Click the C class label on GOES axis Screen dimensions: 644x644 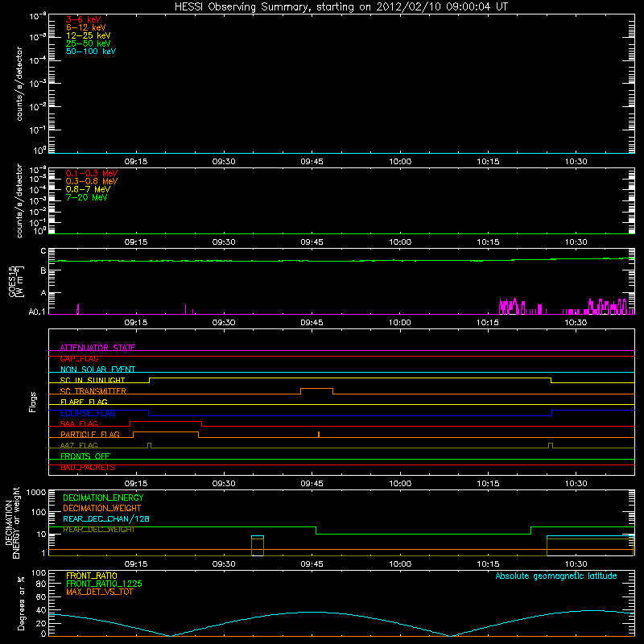(x=43, y=251)
